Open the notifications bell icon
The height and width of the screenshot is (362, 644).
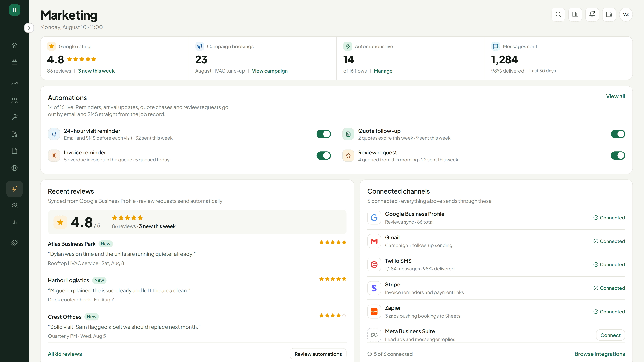[x=592, y=14]
